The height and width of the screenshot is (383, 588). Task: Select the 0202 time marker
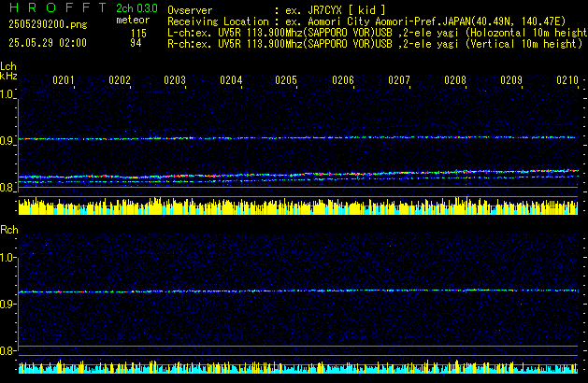coord(120,80)
